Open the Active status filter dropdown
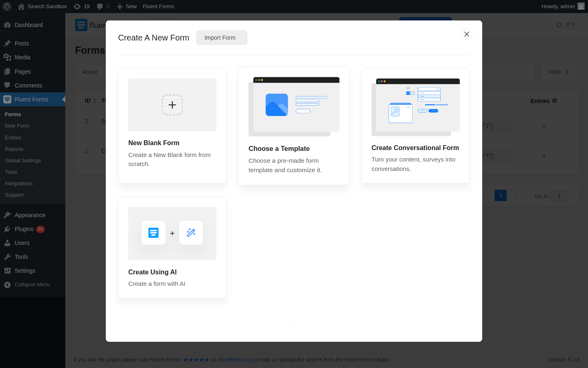588x368 pixels. point(91,72)
